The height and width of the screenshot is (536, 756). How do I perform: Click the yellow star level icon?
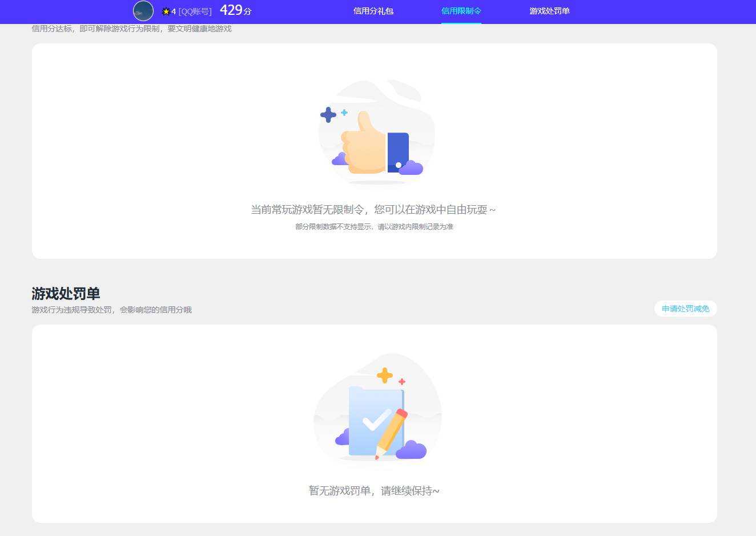click(166, 11)
